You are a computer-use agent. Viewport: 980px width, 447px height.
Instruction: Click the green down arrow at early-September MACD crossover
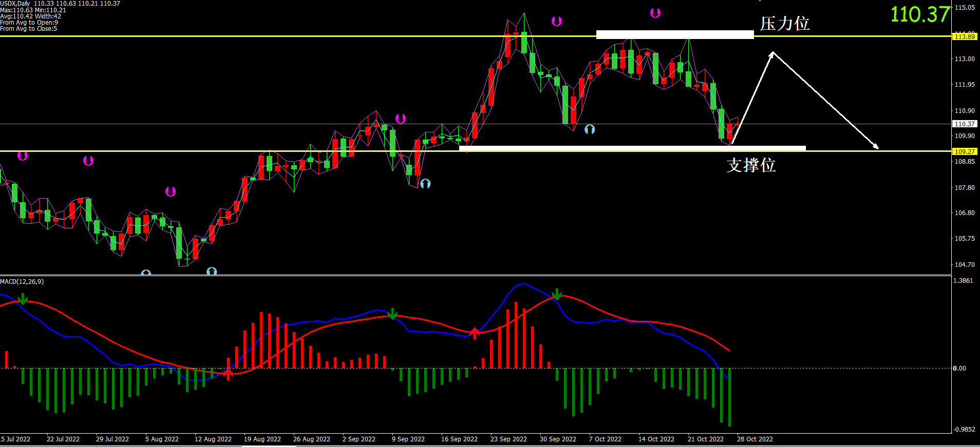pos(393,314)
